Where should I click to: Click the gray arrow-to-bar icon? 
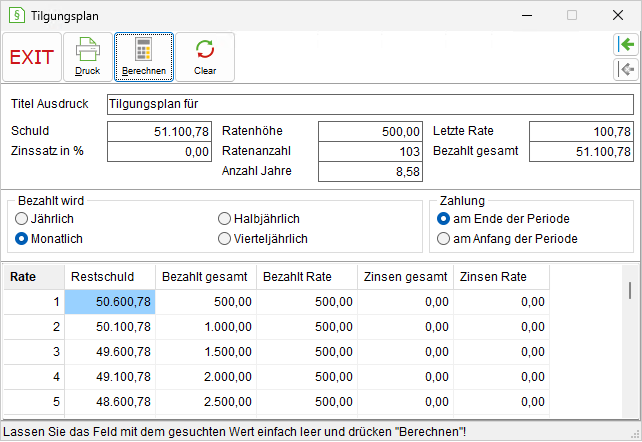tap(626, 69)
